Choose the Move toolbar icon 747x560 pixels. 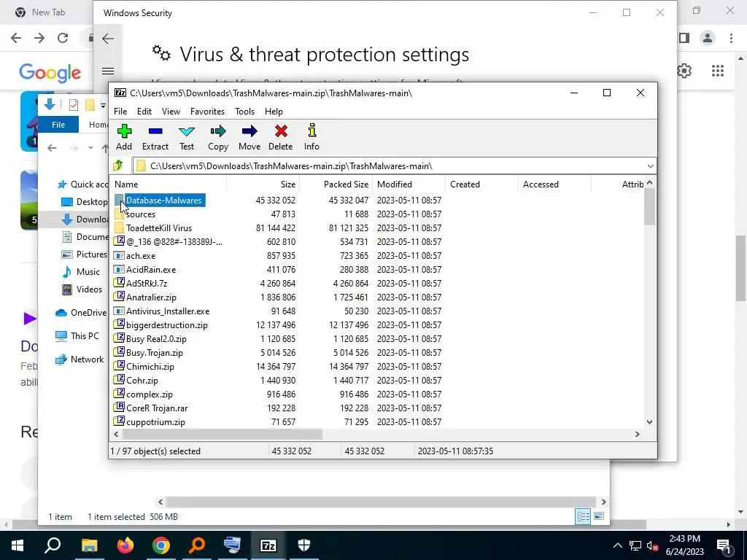[249, 137]
